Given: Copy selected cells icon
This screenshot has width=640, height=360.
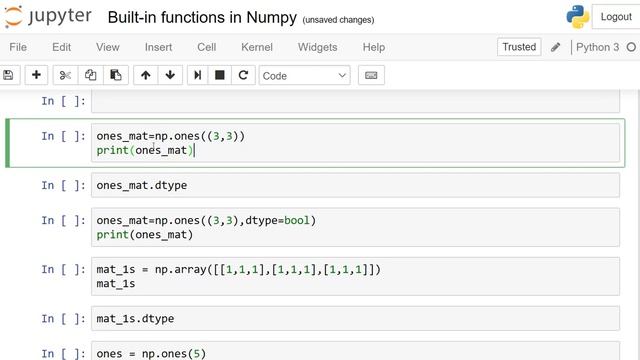Looking at the screenshot, I should [x=90, y=75].
